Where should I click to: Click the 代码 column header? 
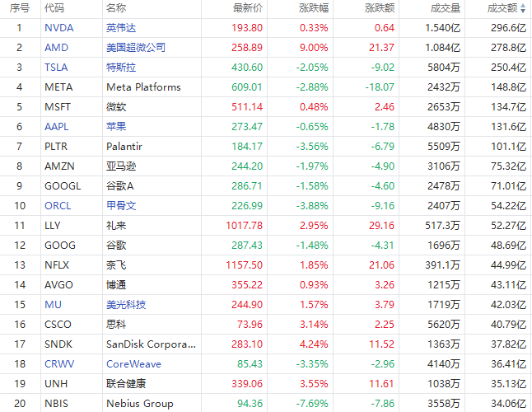[x=54, y=8]
